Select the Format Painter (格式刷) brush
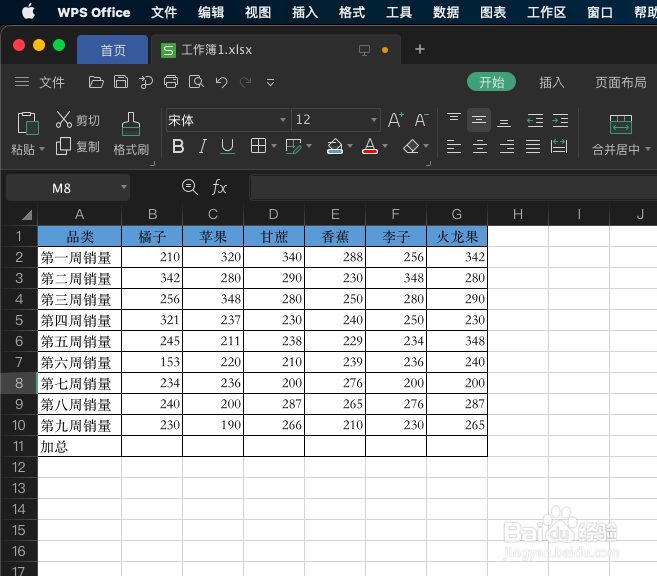This screenshot has height=576, width=657. coord(131,133)
